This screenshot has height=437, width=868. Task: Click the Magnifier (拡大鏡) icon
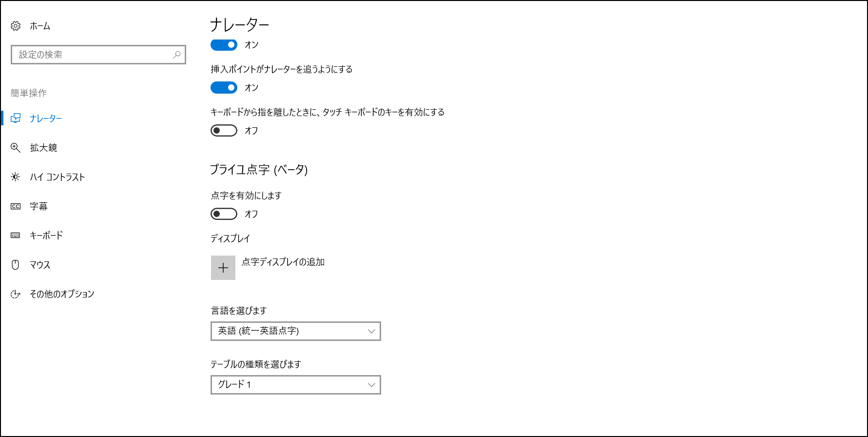[x=16, y=148]
